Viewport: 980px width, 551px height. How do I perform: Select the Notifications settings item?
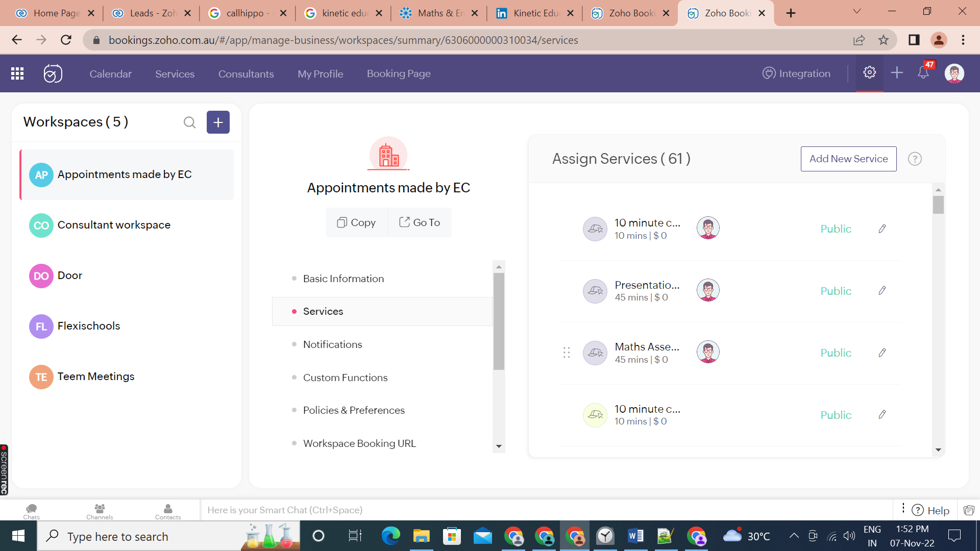(x=332, y=344)
